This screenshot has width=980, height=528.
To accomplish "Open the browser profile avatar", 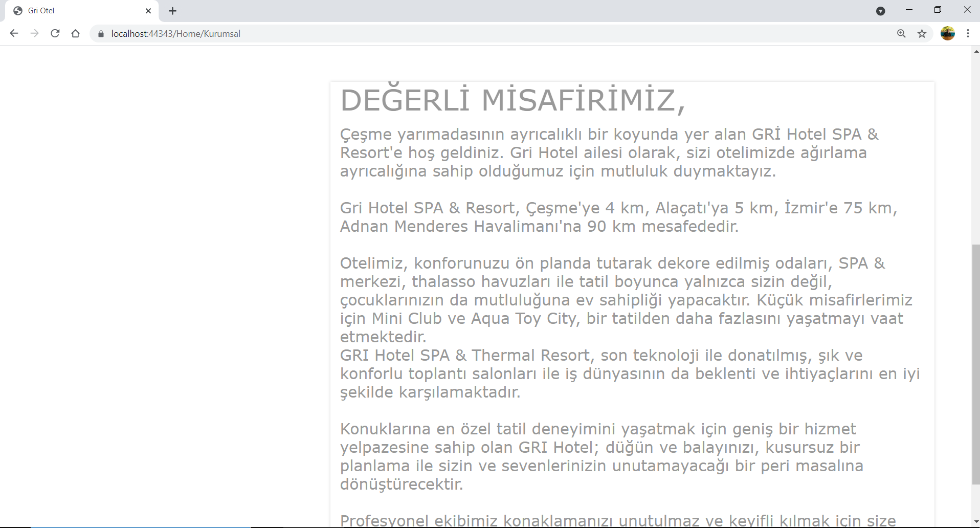I will (x=948, y=33).
